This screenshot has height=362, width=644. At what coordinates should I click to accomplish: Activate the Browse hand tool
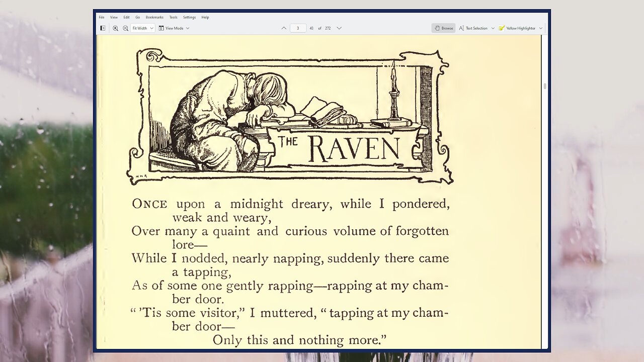tap(444, 28)
